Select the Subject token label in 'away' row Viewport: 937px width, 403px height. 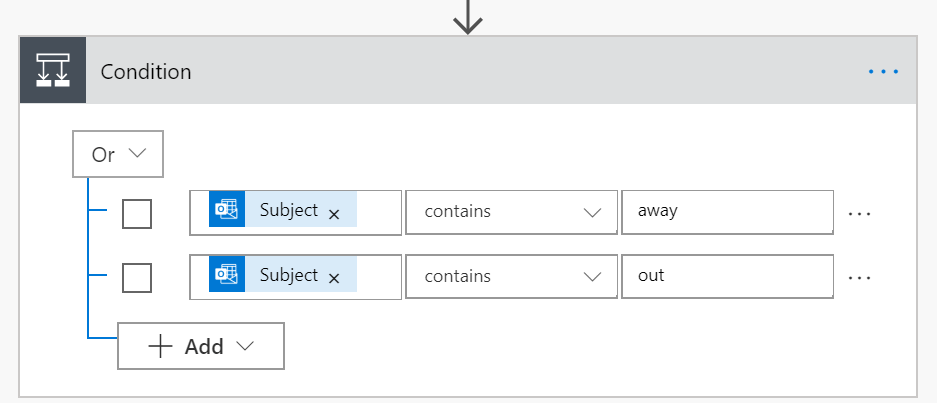288,211
